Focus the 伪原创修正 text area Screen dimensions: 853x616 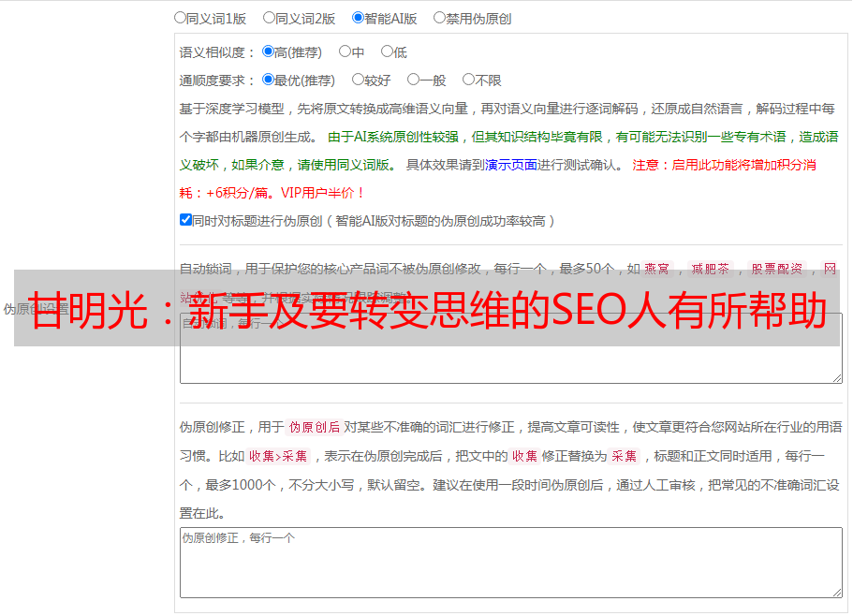pyautogui.click(x=510, y=566)
